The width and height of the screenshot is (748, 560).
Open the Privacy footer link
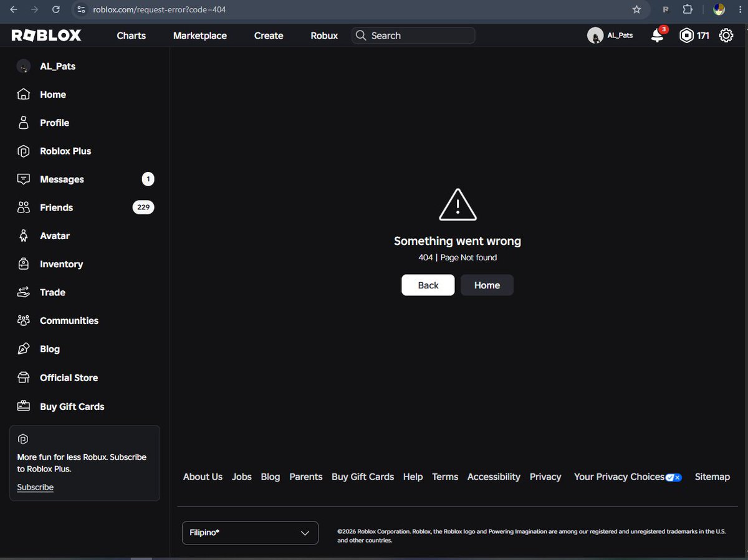click(x=545, y=477)
